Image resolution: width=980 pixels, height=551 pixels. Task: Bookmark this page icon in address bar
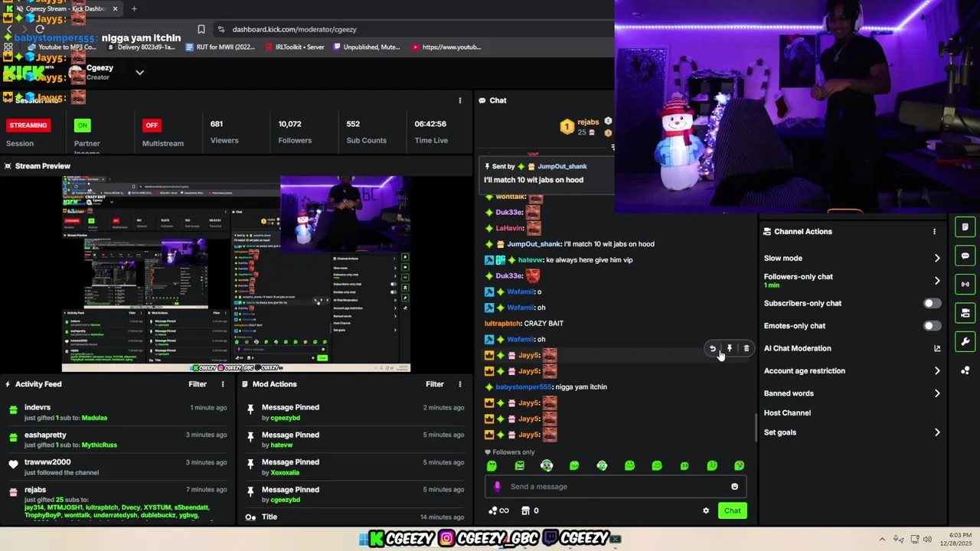point(201,29)
